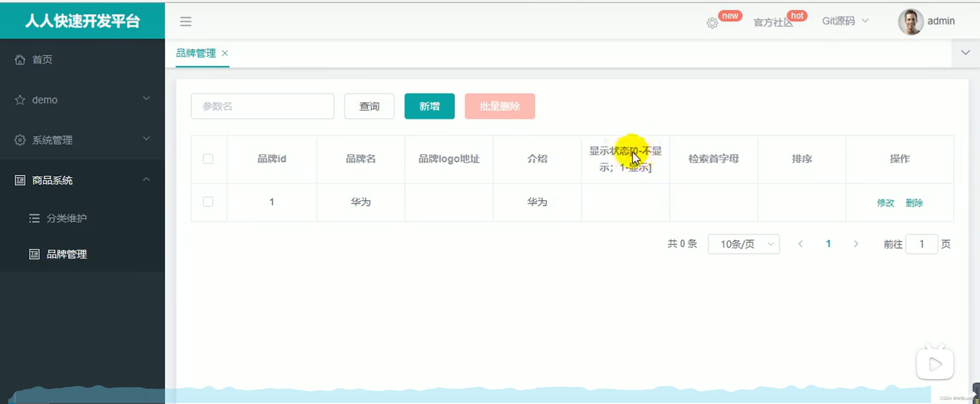Open the 10条/页 page size dropdown

(744, 244)
